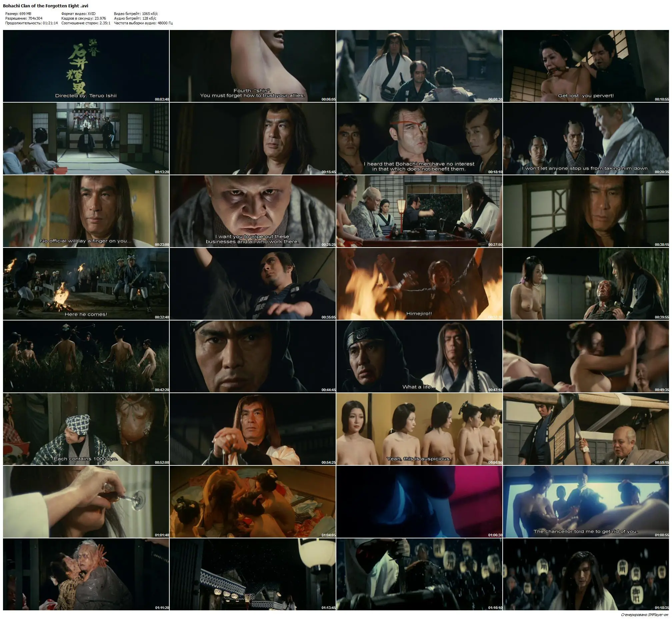Click 'Кадров в секунду: 23.976' text
The width and height of the screenshot is (672, 620).
(x=84, y=18)
